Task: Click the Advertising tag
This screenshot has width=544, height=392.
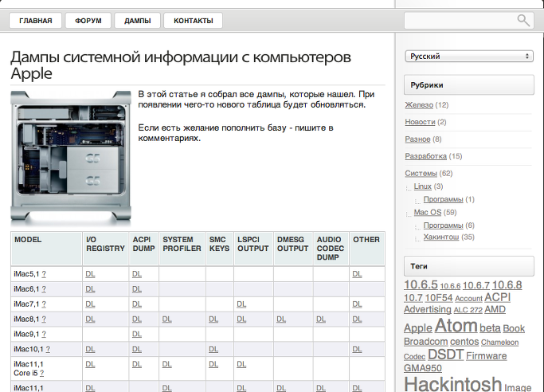Action: [428, 309]
